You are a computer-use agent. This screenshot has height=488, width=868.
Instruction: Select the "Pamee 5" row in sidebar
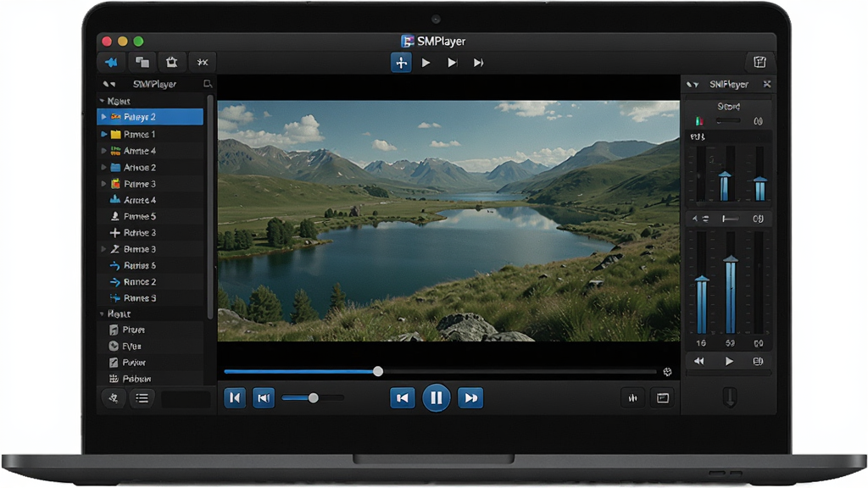click(151, 216)
